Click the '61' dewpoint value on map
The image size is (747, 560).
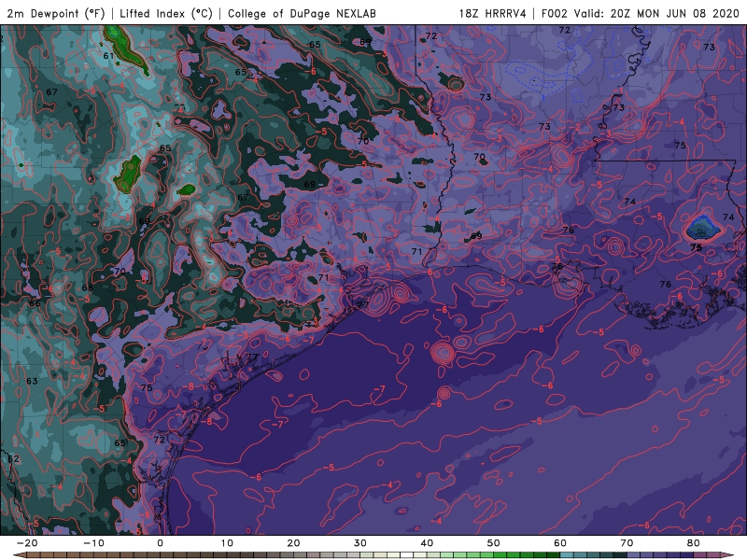click(x=108, y=56)
